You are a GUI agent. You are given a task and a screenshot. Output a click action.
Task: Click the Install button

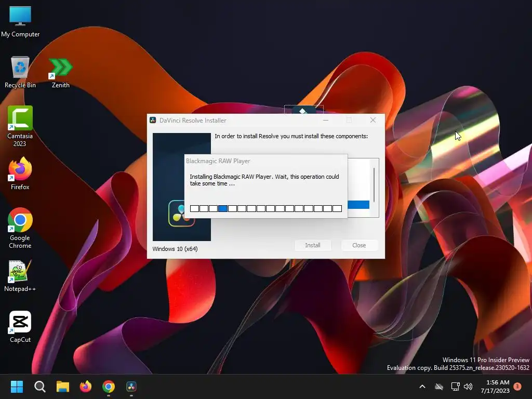pos(312,245)
